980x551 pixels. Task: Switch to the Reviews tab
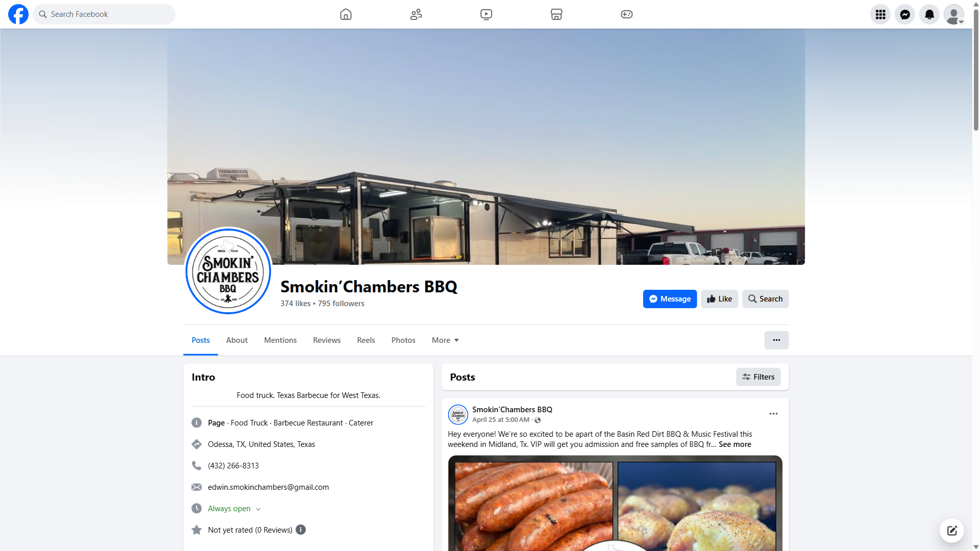point(327,340)
